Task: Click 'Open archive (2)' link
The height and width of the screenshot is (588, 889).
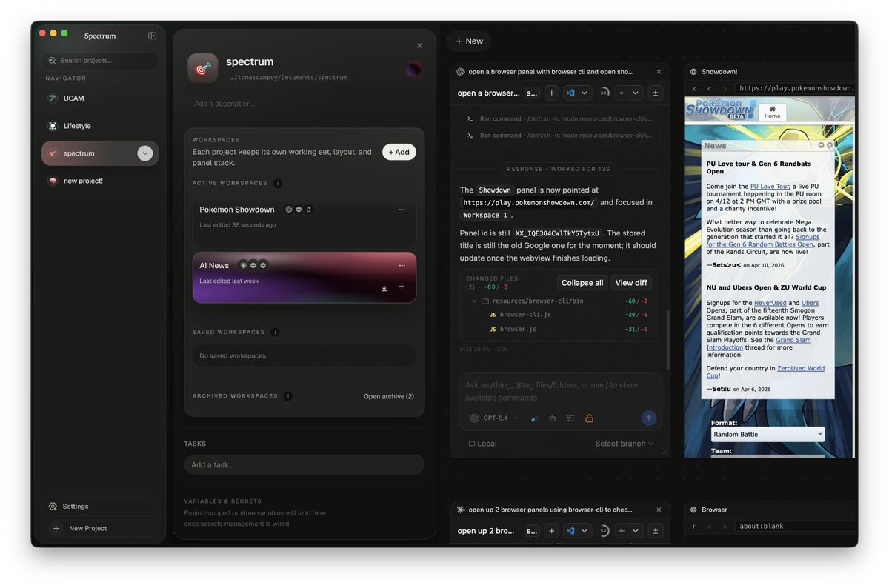Action: click(388, 396)
